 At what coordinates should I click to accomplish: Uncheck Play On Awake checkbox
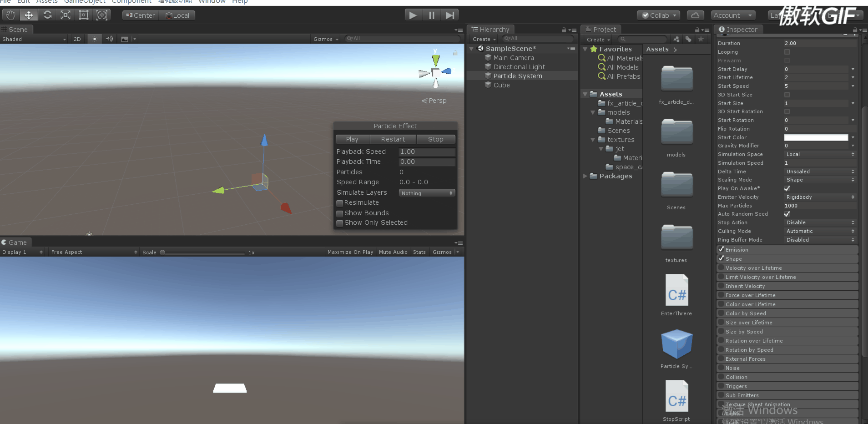tap(787, 188)
